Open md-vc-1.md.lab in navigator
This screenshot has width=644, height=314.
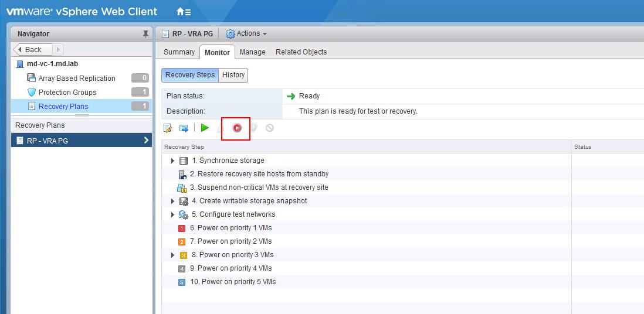tap(52, 64)
